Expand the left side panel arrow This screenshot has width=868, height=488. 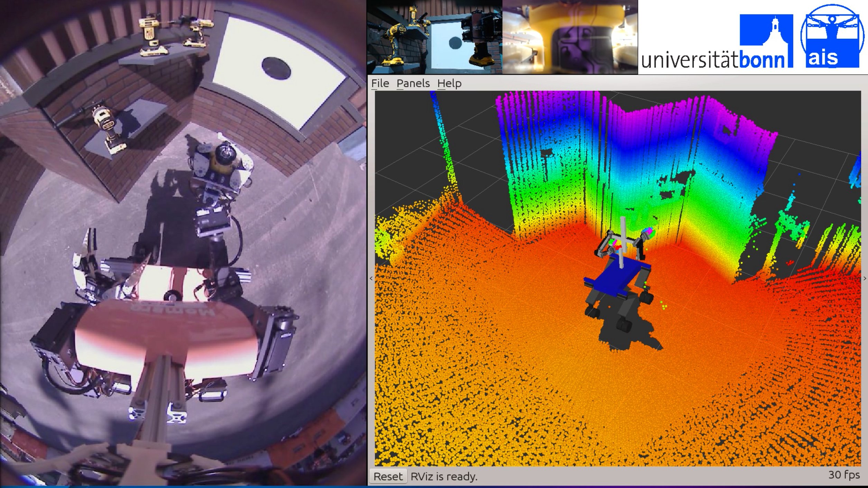tap(371, 278)
